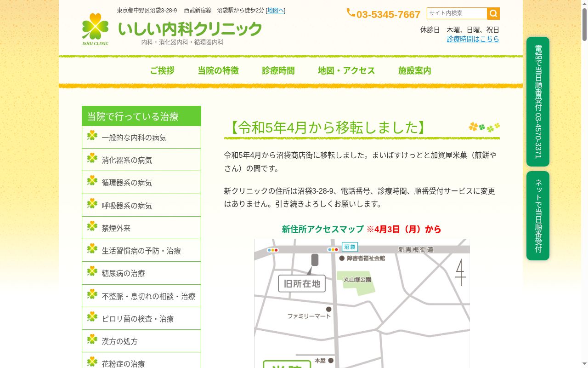This screenshot has width=588, height=368.
Task: Focus the サイト内検索 search field
Action: pyautogui.click(x=457, y=13)
